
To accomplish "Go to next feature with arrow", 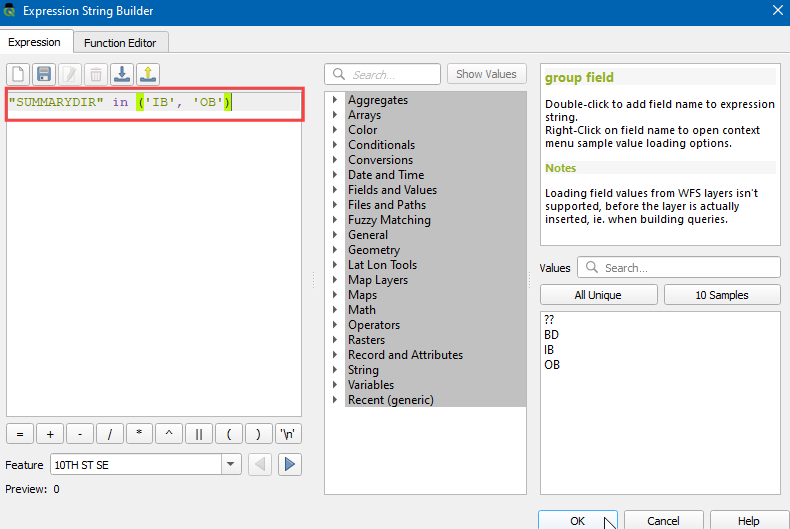I will click(x=290, y=465).
